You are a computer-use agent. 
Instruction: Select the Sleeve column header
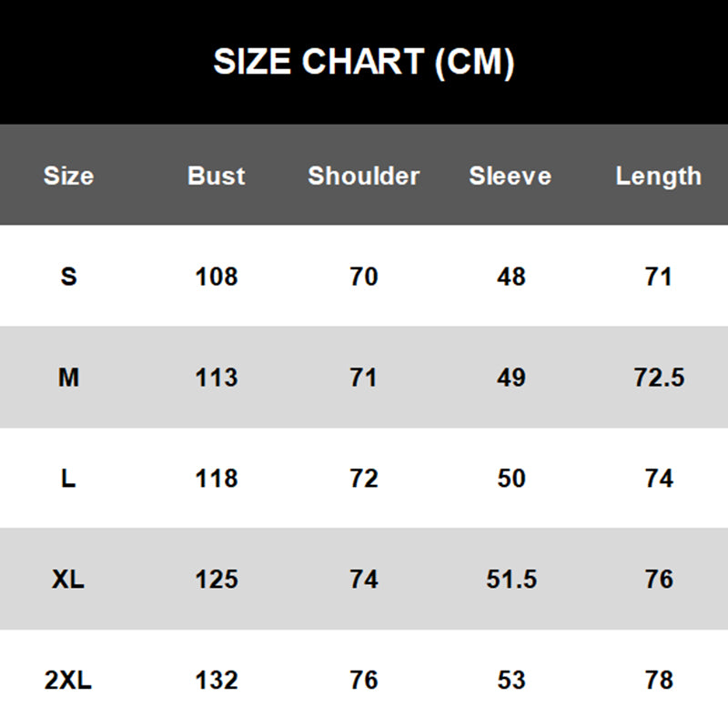[x=511, y=176]
